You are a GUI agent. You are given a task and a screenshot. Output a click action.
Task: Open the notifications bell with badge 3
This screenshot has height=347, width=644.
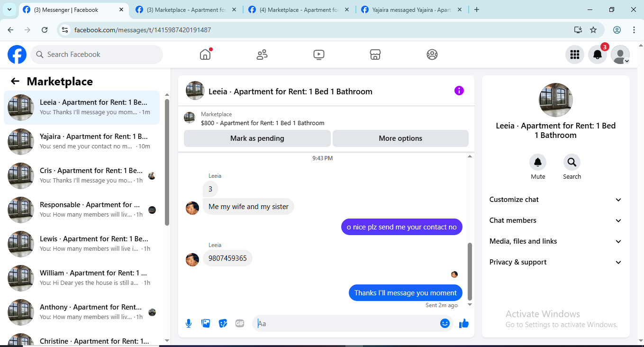point(598,55)
